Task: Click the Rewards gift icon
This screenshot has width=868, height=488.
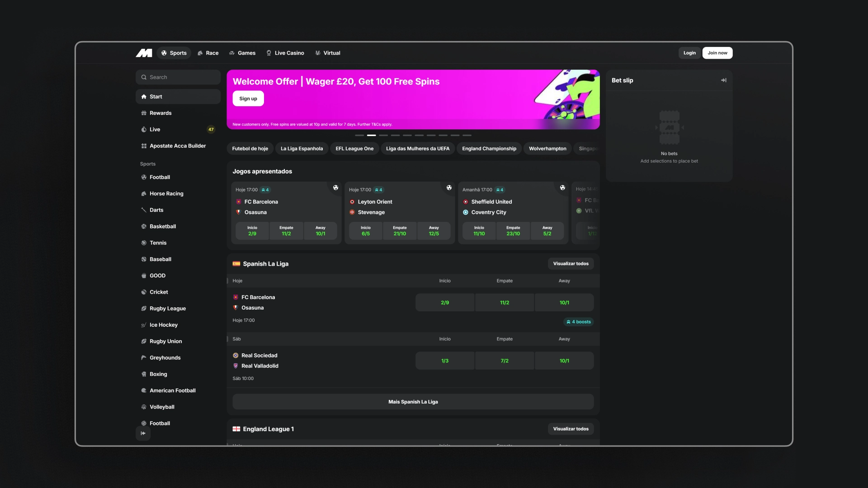Action: click(144, 113)
